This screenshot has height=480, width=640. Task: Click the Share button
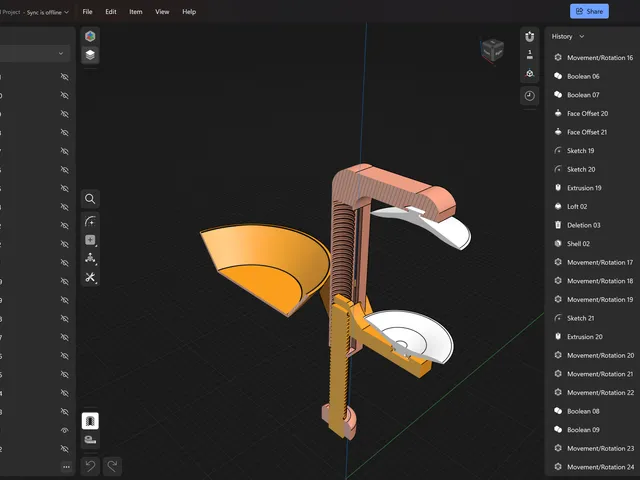pyautogui.click(x=589, y=11)
